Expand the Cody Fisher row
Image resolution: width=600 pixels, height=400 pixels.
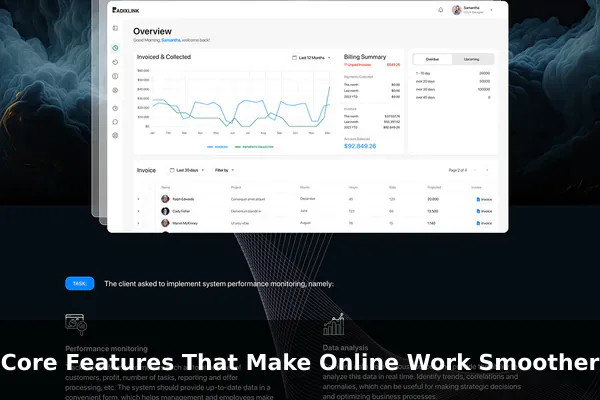(x=138, y=211)
